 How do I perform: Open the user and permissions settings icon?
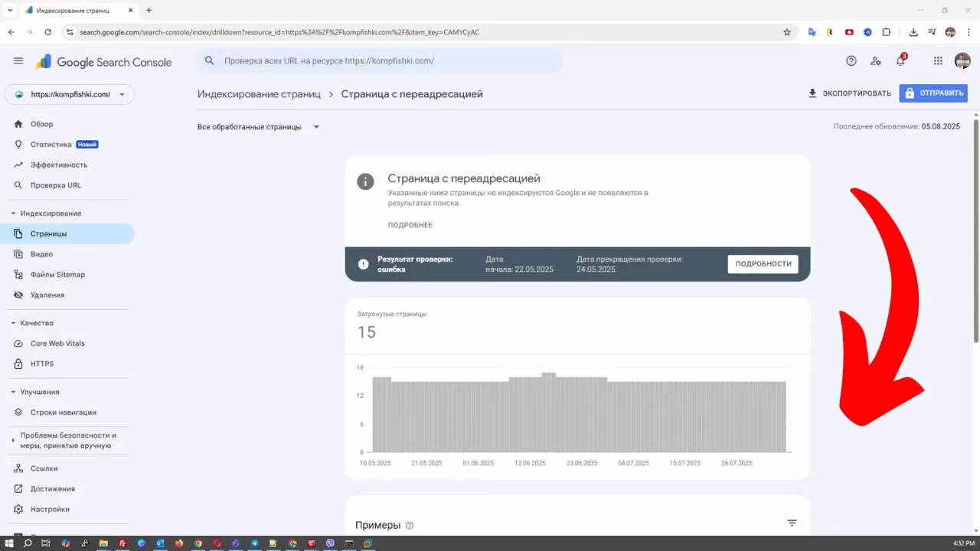(x=876, y=60)
